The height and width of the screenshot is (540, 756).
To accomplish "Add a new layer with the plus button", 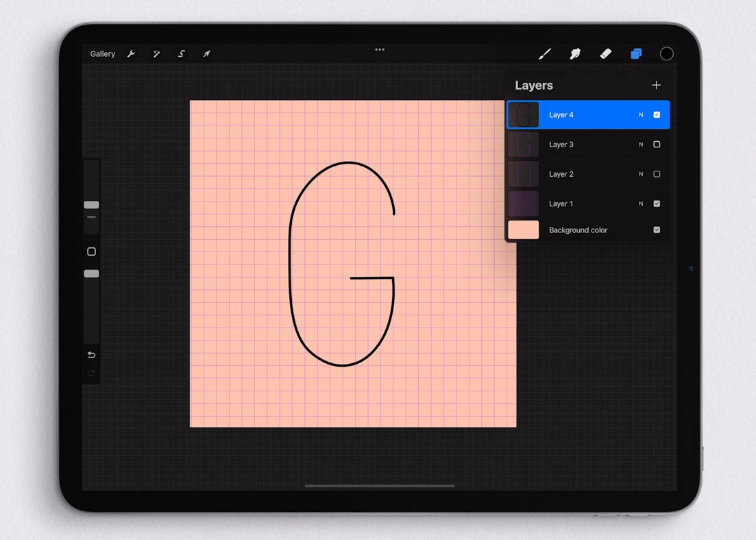I will coord(656,85).
